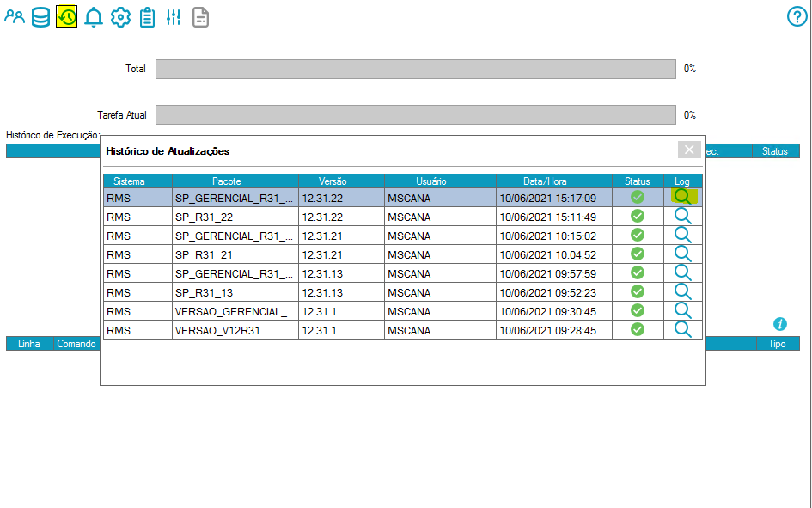View log for 10/06/2021 10:15:02 update
The width and height of the screenshot is (812, 508).
point(683,236)
